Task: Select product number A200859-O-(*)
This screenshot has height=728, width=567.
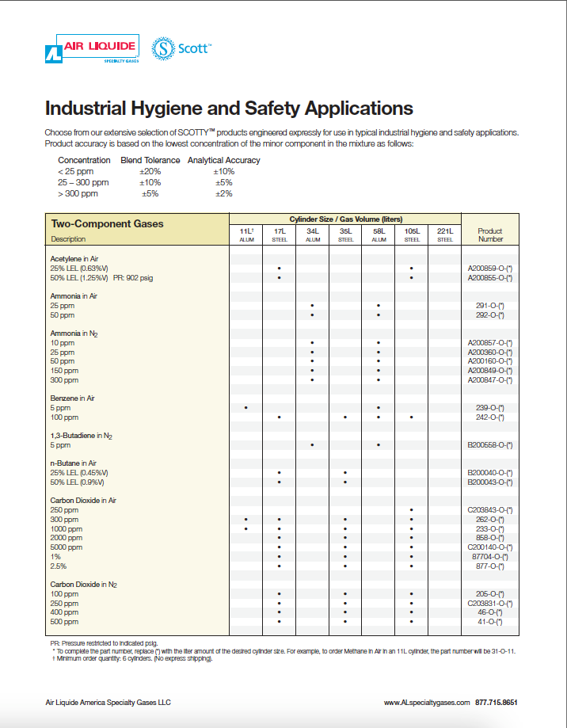Action: 490,269
